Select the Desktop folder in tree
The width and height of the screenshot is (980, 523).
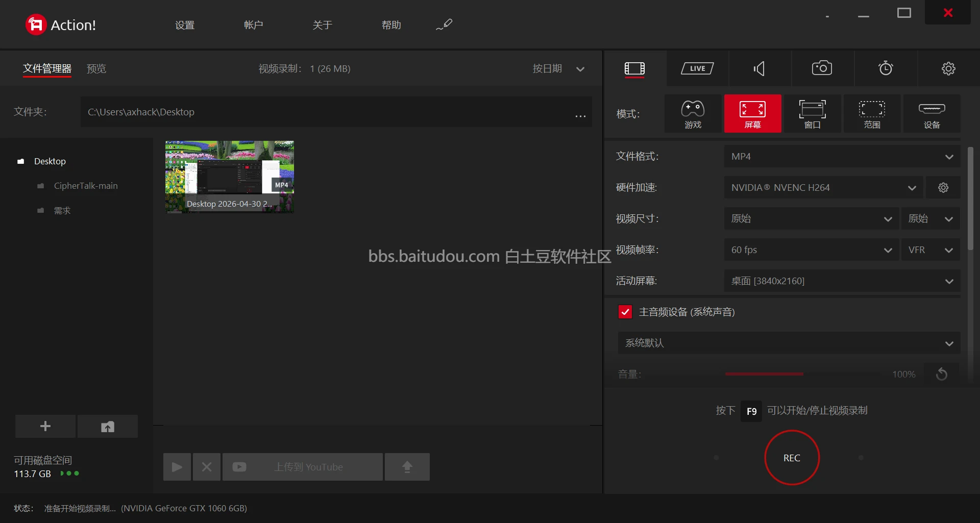(x=50, y=161)
